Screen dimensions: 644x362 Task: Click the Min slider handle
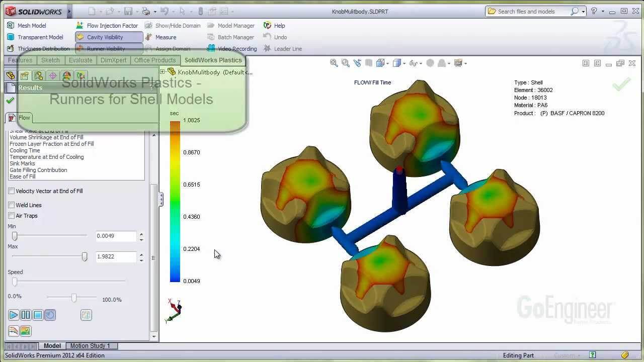click(x=15, y=236)
